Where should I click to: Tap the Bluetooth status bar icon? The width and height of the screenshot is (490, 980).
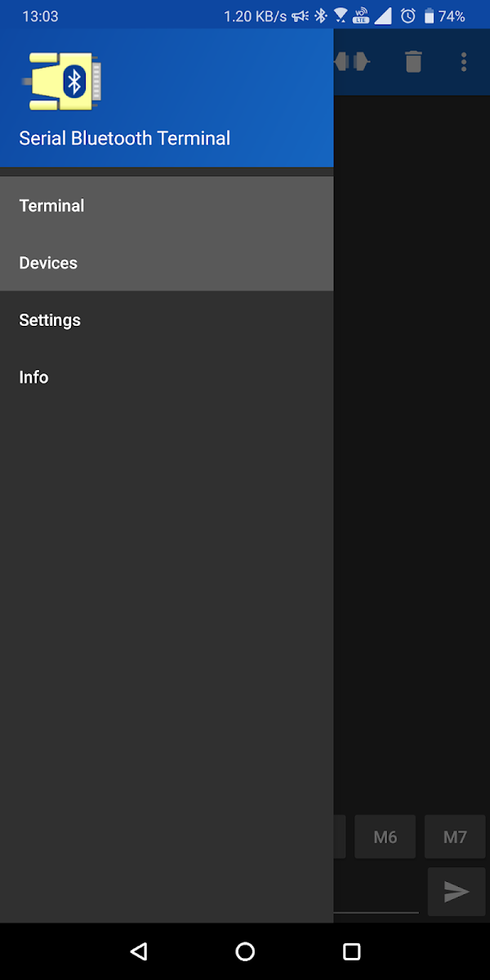[x=321, y=16]
